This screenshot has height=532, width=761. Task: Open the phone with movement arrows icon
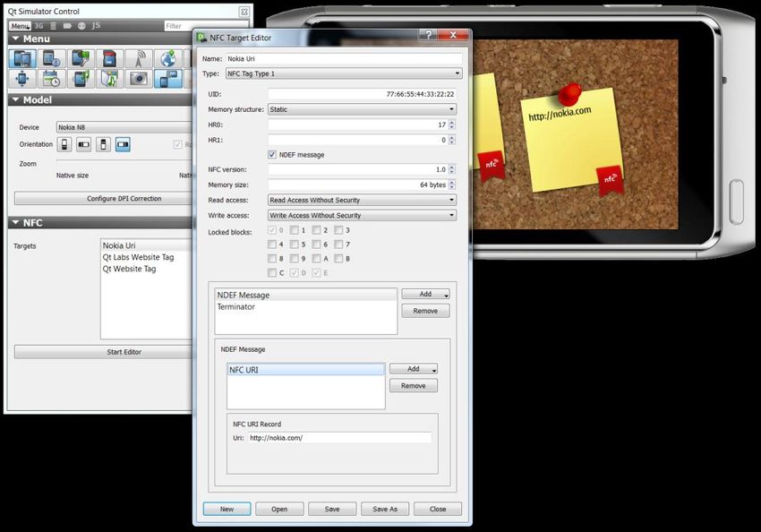[22, 78]
